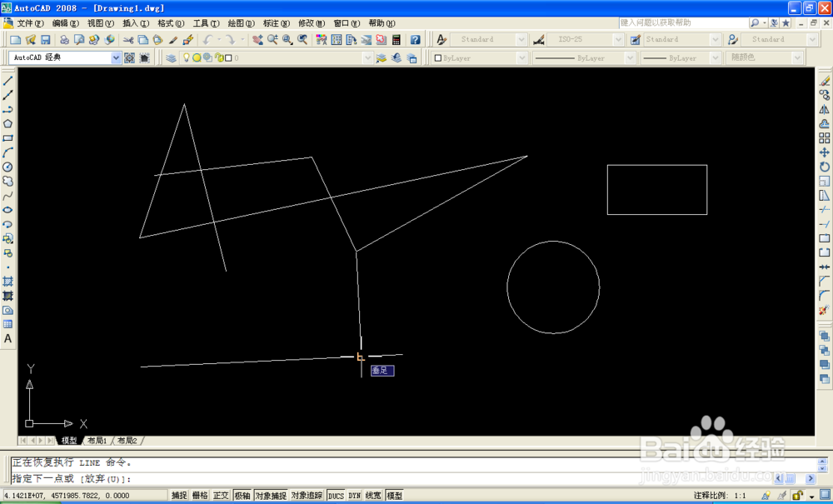The height and width of the screenshot is (504, 833).
Task: Open the 视图 (View) menu
Action: click(x=101, y=23)
